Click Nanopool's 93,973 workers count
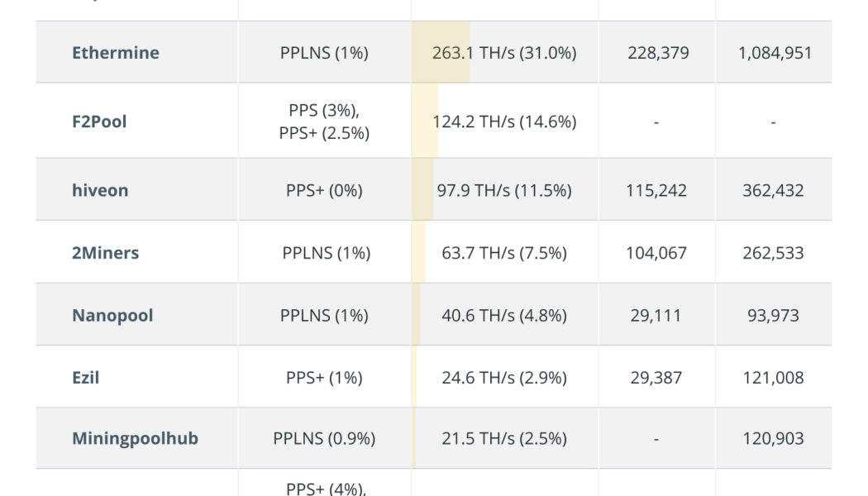This screenshot has width=868, height=496. 773,316
